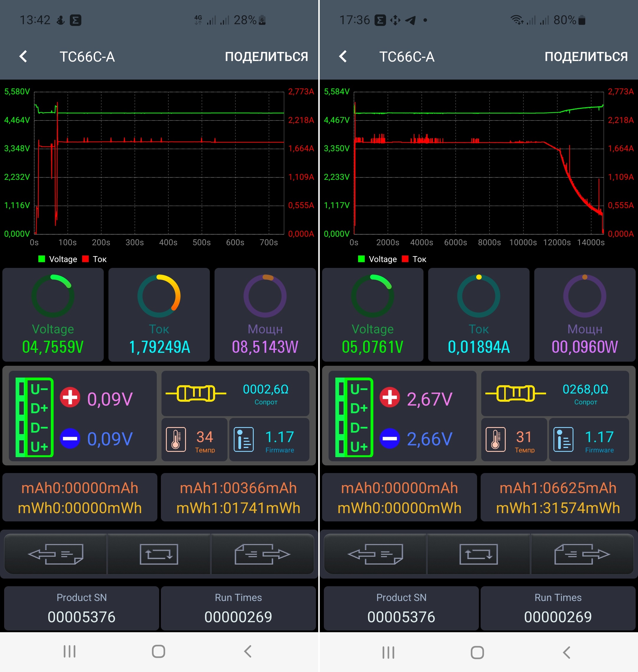
Task: Tap the thermometer icon showing 34
Action: coord(176,439)
